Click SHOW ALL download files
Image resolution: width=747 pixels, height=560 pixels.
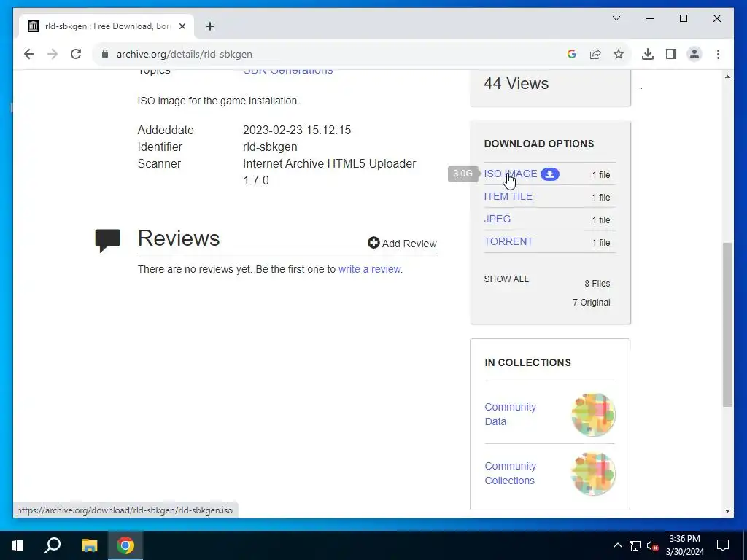click(506, 279)
